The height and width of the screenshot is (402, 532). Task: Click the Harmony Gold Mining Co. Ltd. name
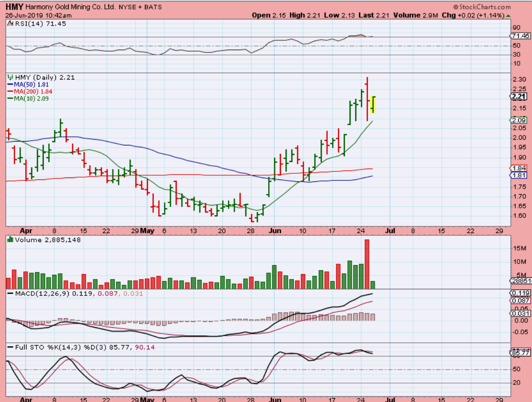[x=71, y=7]
